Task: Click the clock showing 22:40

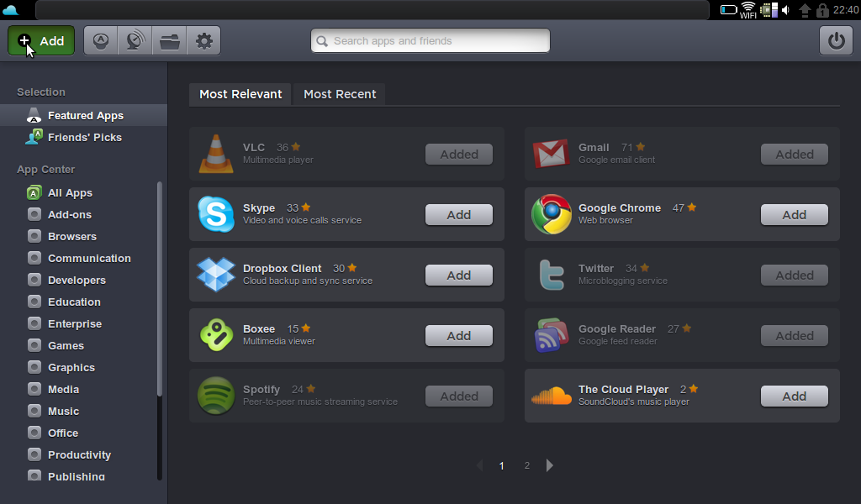Action: (x=846, y=10)
